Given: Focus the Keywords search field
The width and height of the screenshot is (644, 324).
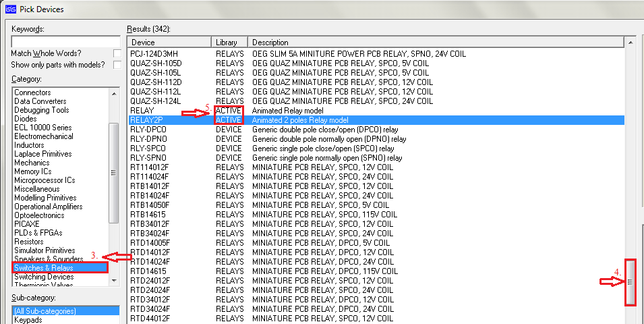Looking at the screenshot, I should click(x=65, y=42).
